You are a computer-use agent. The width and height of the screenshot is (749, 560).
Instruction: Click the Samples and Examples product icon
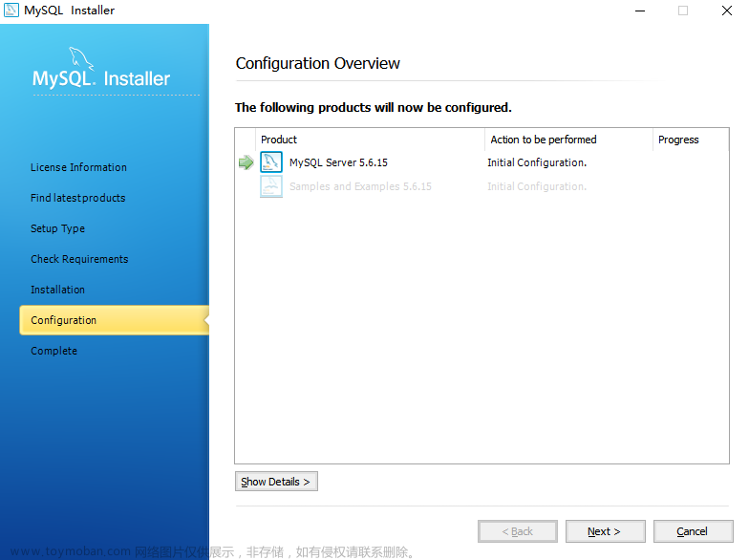pyautogui.click(x=271, y=186)
